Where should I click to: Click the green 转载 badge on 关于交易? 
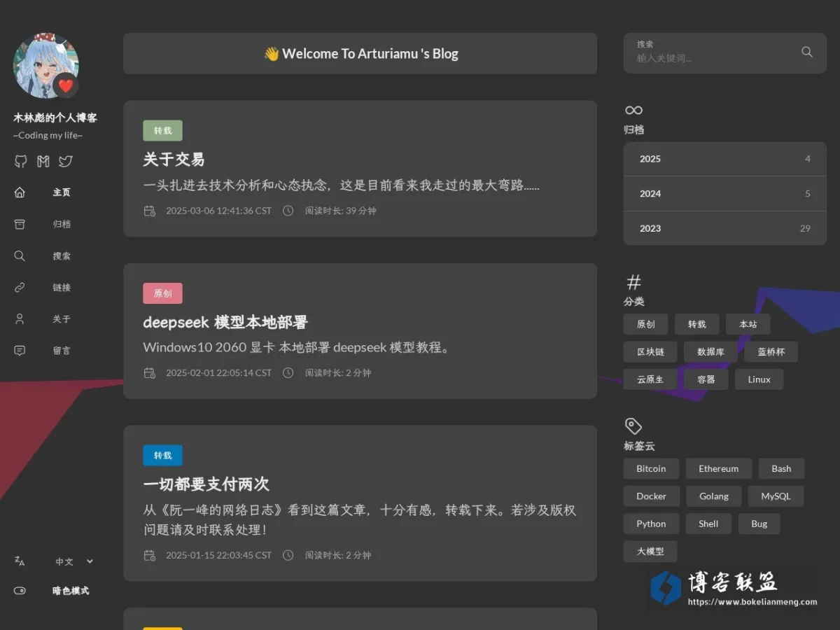click(162, 131)
